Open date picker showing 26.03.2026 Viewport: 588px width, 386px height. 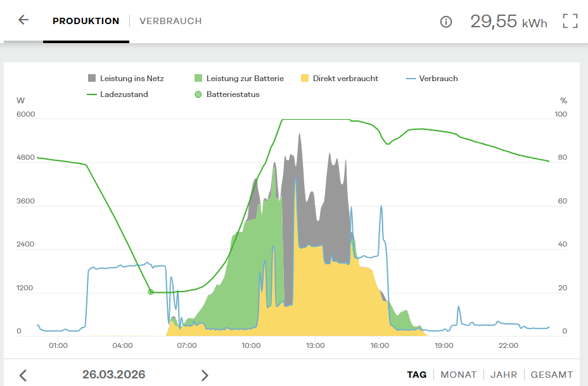113,375
